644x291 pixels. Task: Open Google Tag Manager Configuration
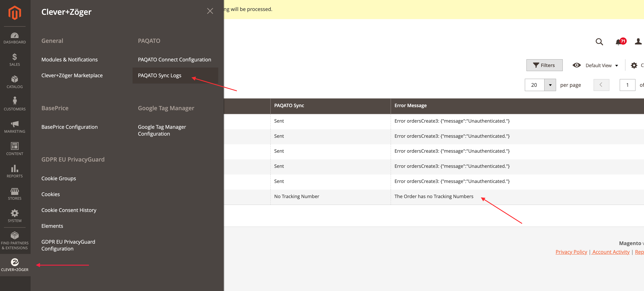pyautogui.click(x=162, y=130)
